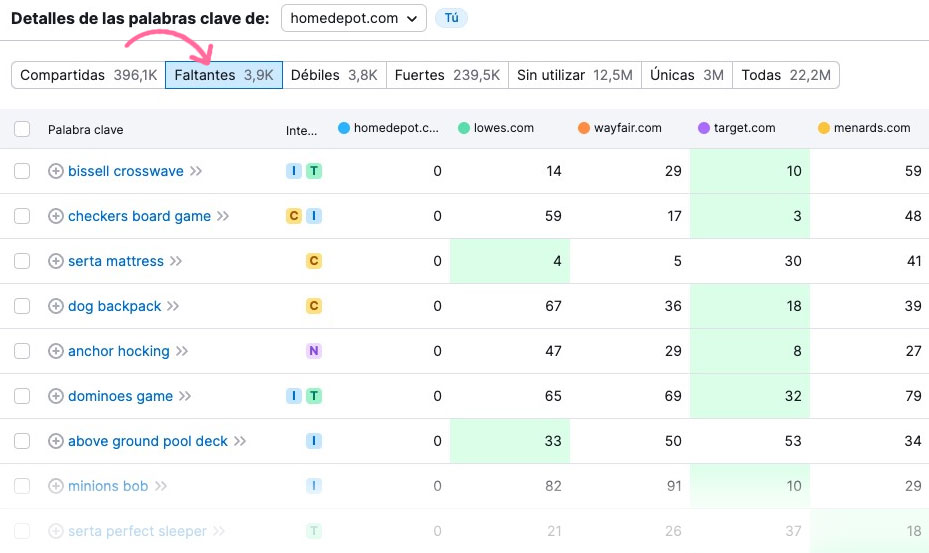This screenshot has height=553, width=929.
Task: Tick the select-all checkbox in table header
Action: coord(22,129)
